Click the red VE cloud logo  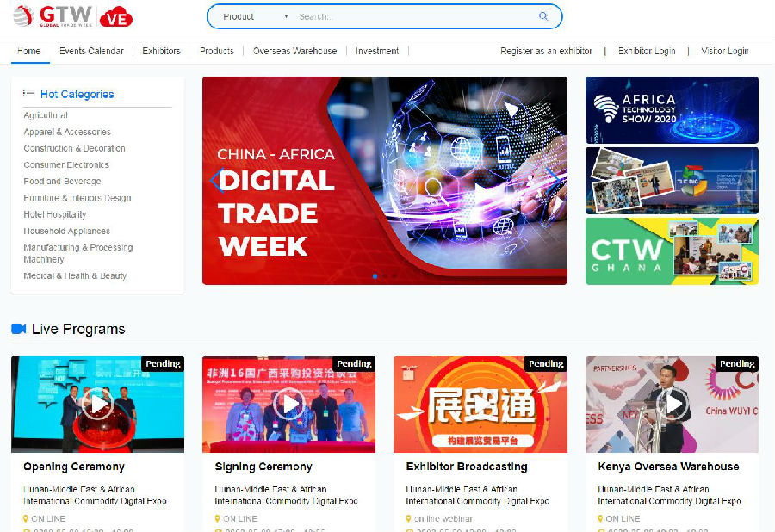point(116,17)
